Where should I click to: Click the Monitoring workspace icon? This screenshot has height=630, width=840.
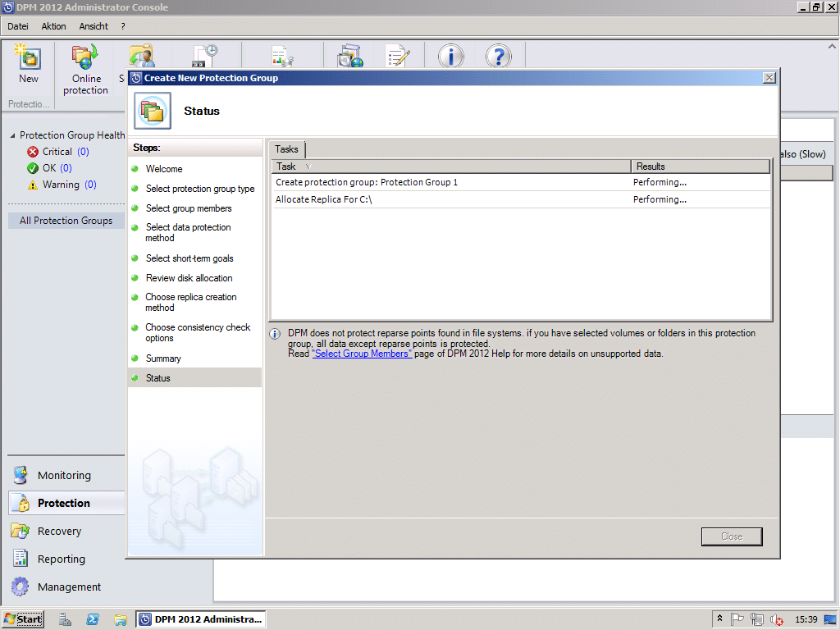tap(21, 475)
